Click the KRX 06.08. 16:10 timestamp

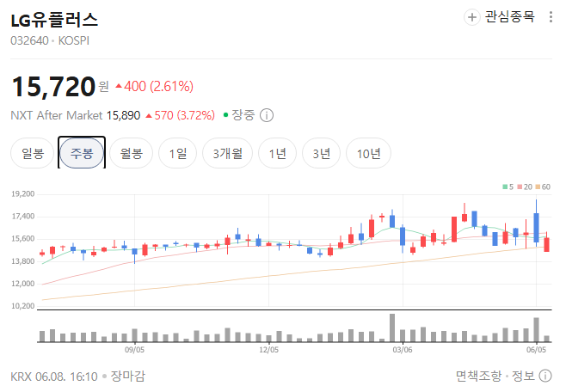pyautogui.click(x=54, y=377)
